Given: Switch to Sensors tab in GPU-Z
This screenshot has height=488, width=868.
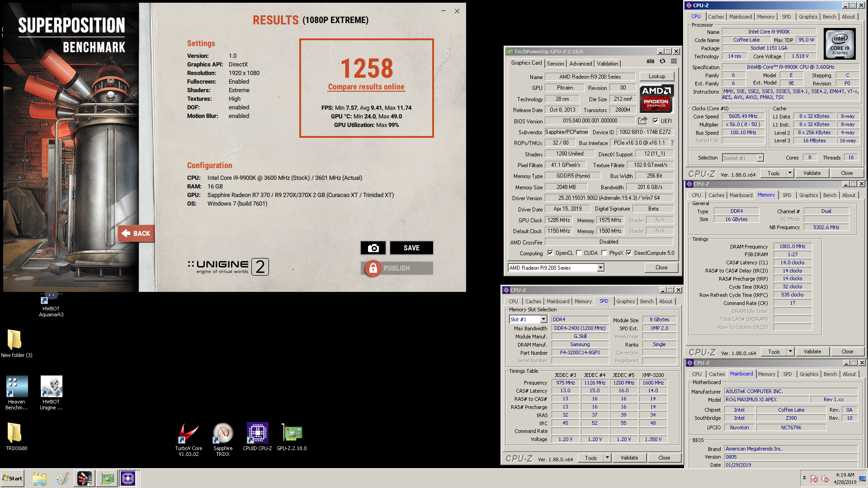Looking at the screenshot, I should click(556, 64).
